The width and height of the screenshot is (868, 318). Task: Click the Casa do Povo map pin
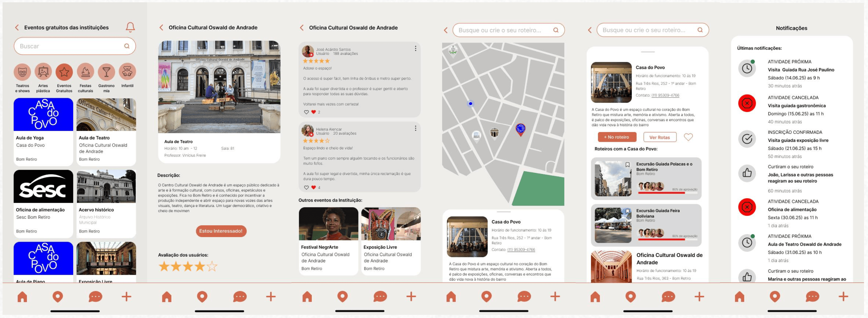[x=520, y=129]
